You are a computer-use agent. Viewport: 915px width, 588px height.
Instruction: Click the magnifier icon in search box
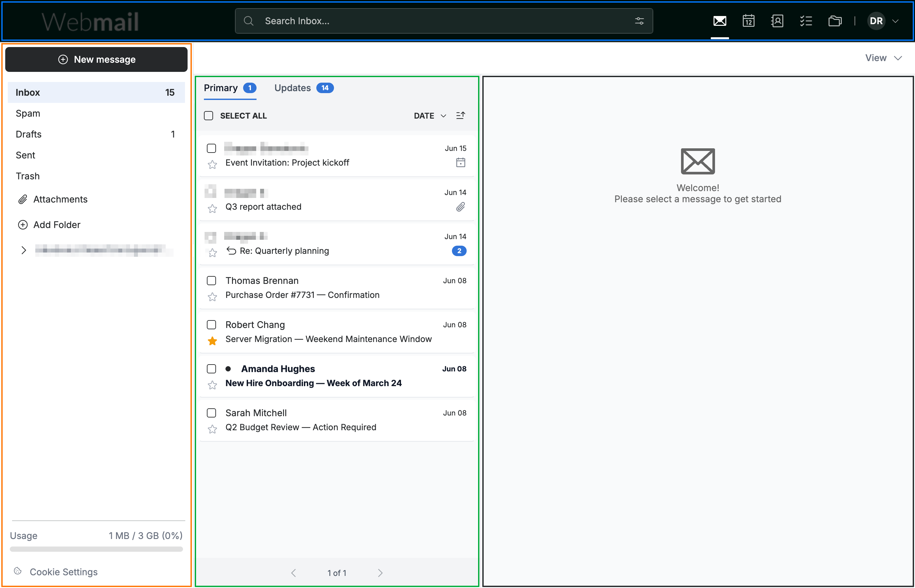point(249,21)
